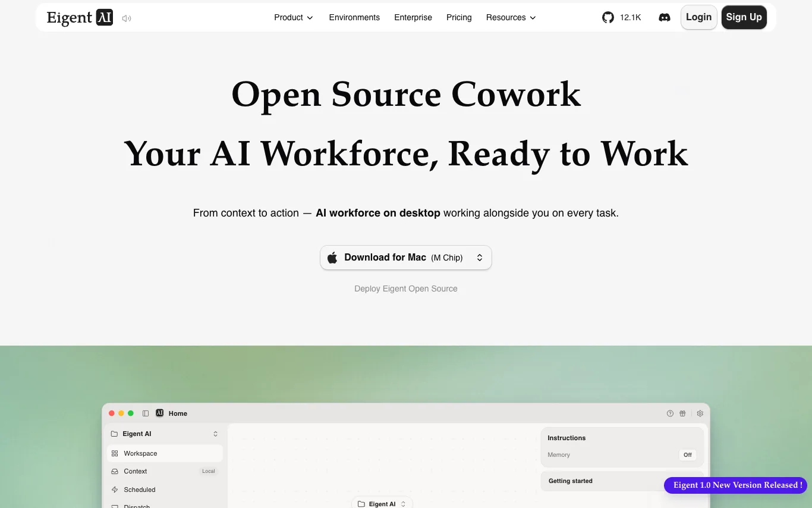Click the Sign Up button
The height and width of the screenshot is (508, 812).
744,17
